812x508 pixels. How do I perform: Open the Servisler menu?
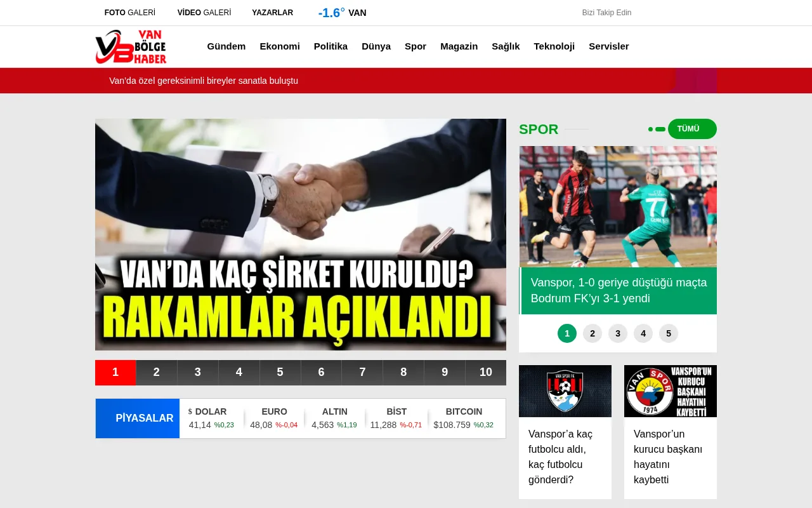click(x=609, y=46)
